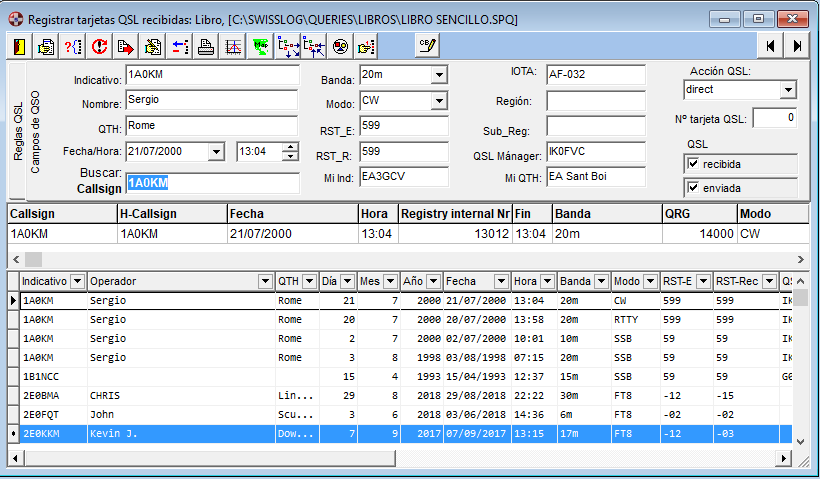Click the globe view toolbar icon

click(x=340, y=46)
